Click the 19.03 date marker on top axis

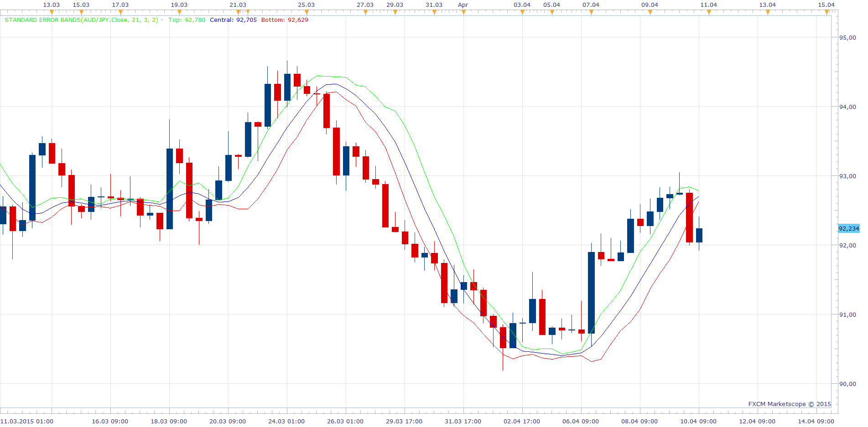click(179, 5)
